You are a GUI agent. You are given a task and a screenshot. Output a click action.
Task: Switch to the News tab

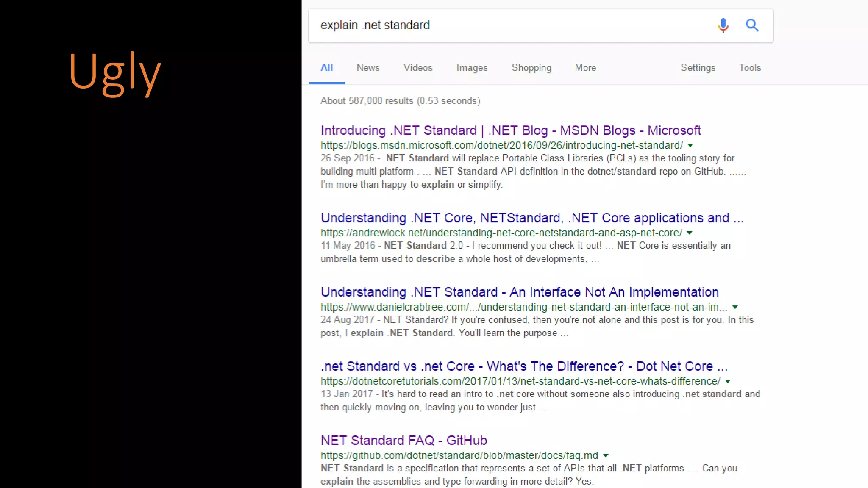[x=368, y=68]
